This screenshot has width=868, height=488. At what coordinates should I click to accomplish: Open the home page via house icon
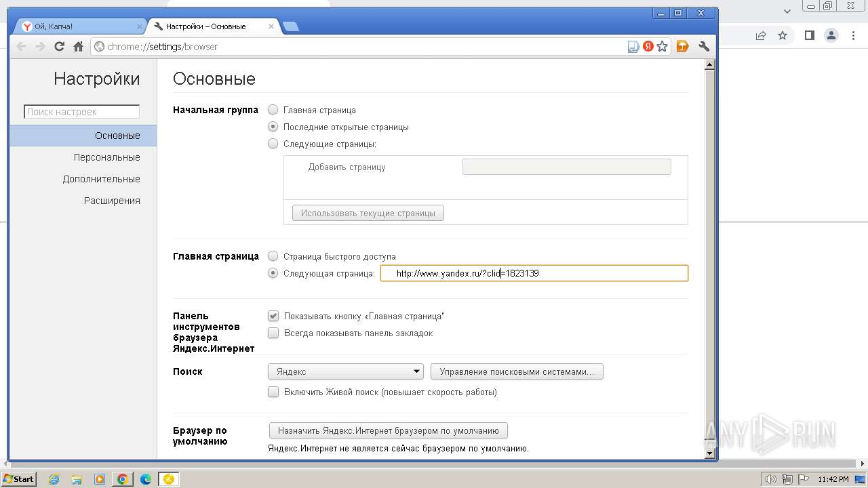79,47
